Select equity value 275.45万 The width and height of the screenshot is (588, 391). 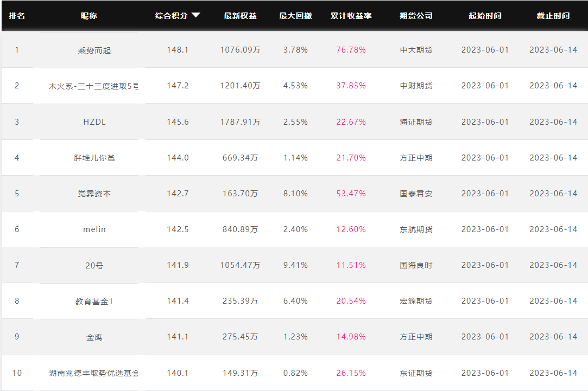(x=240, y=337)
